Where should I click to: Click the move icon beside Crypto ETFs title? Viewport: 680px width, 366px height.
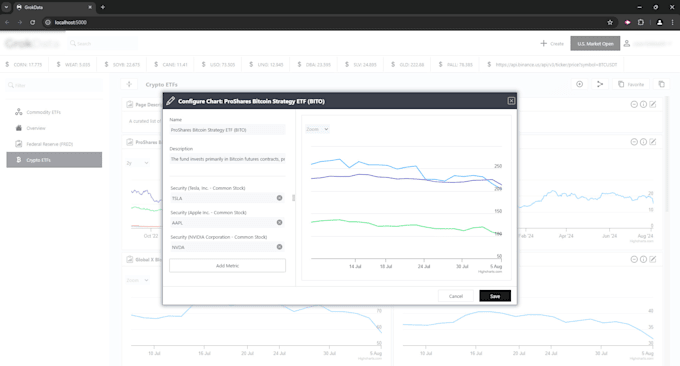click(x=129, y=84)
